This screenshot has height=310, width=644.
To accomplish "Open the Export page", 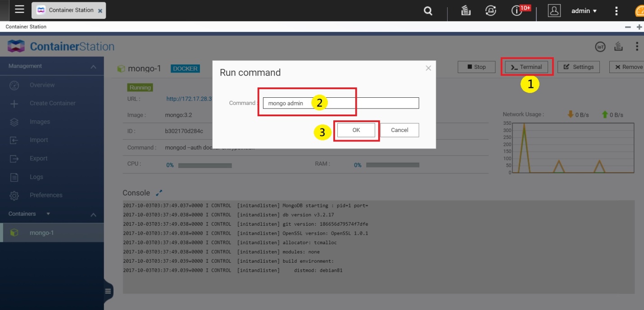I will 38,159.
